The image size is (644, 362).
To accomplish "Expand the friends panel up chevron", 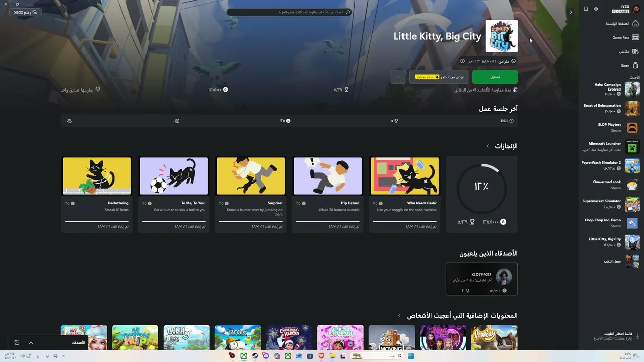I will (x=31, y=343).
